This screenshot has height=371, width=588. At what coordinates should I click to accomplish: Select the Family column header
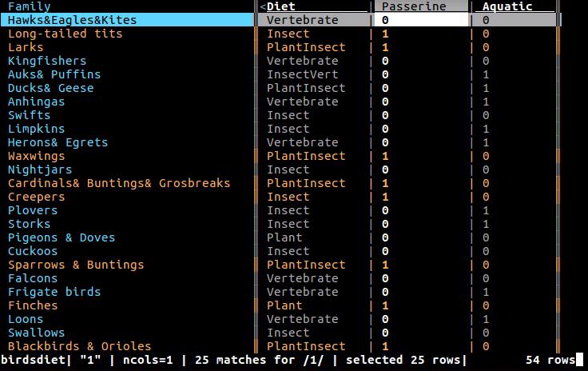click(30, 6)
